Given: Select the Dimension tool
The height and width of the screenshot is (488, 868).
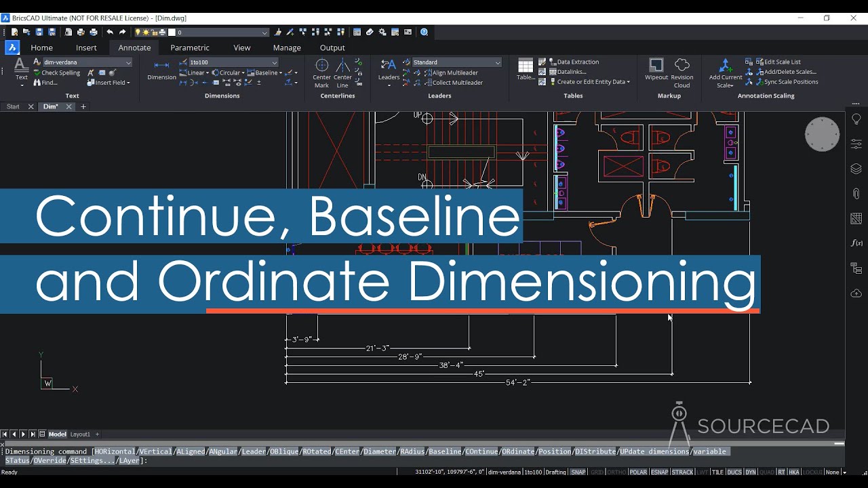Looking at the screenshot, I should point(161,73).
